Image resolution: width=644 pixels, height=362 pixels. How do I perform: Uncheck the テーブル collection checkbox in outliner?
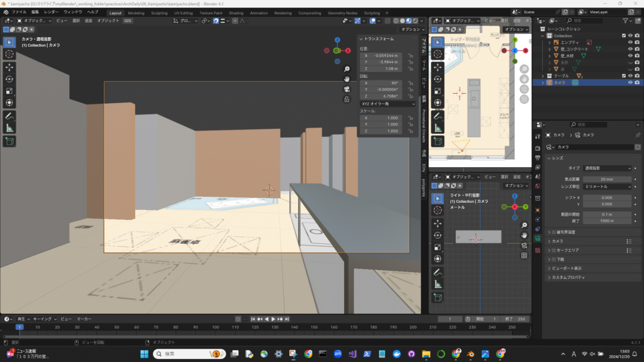click(x=623, y=75)
